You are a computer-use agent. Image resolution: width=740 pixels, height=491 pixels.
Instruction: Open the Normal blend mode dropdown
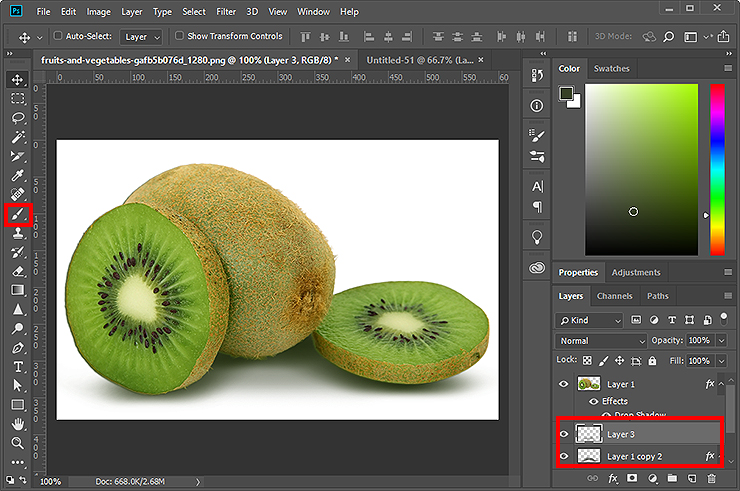point(602,341)
